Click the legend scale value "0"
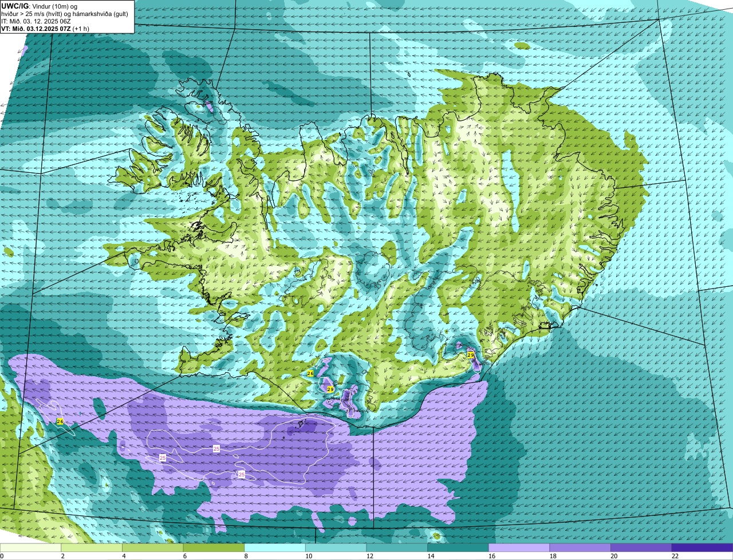Screen dimensions: 733x560 tap(2, 556)
